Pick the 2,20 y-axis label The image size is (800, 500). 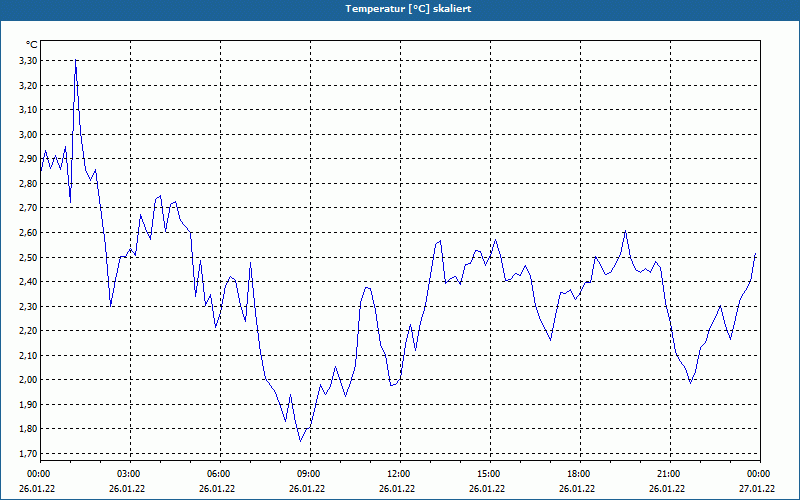click(x=28, y=331)
